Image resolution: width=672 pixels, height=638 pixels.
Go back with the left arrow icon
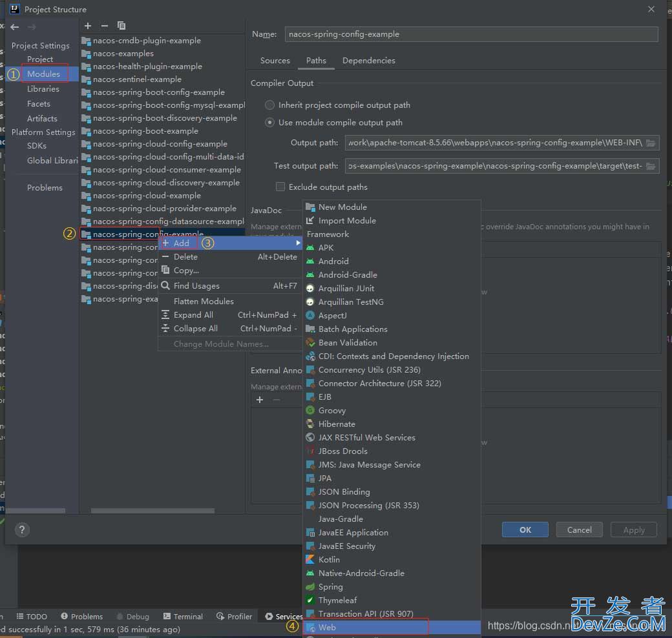[15, 27]
